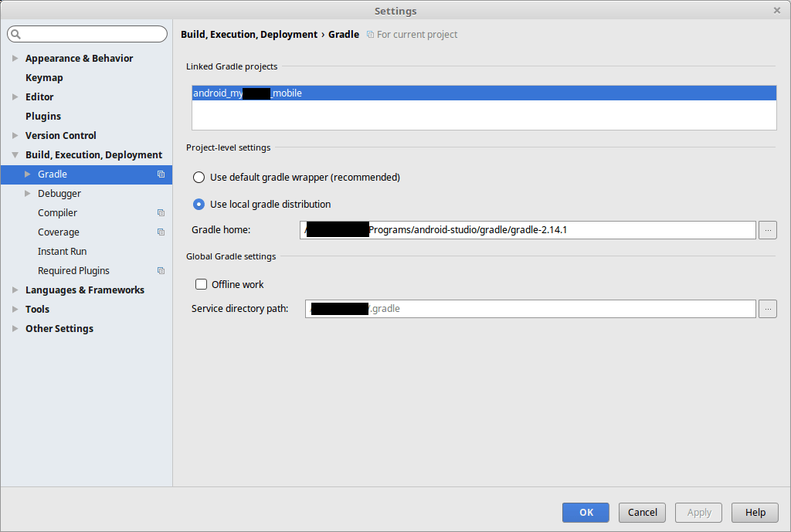This screenshot has height=532, width=791.
Task: Click the project-scope icon beside Compiler
Action: click(161, 213)
